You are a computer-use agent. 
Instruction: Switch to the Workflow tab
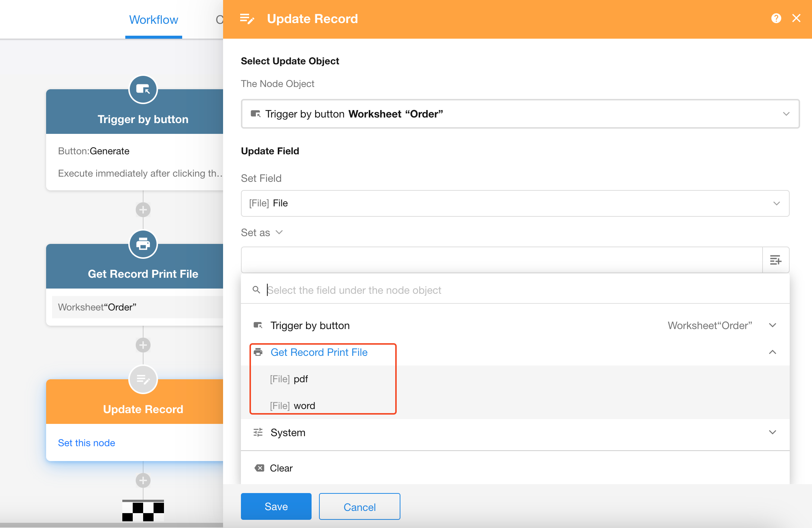[x=154, y=20]
